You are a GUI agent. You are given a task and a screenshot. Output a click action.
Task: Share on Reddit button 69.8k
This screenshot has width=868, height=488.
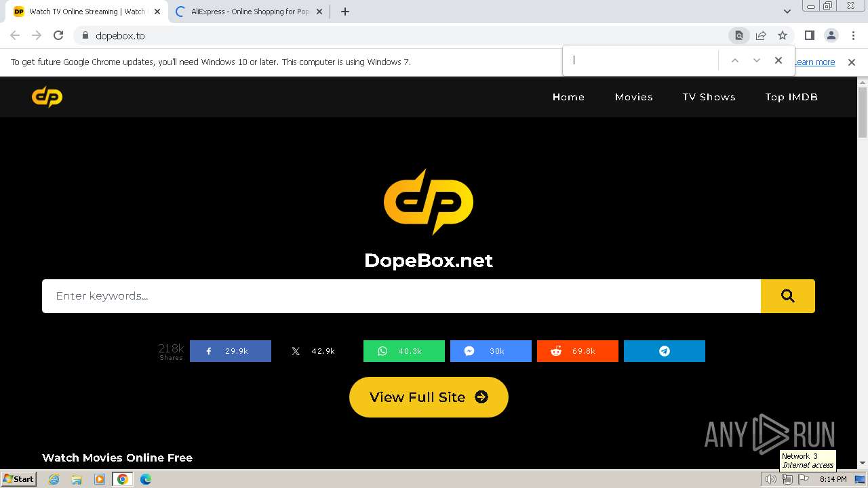click(578, 351)
